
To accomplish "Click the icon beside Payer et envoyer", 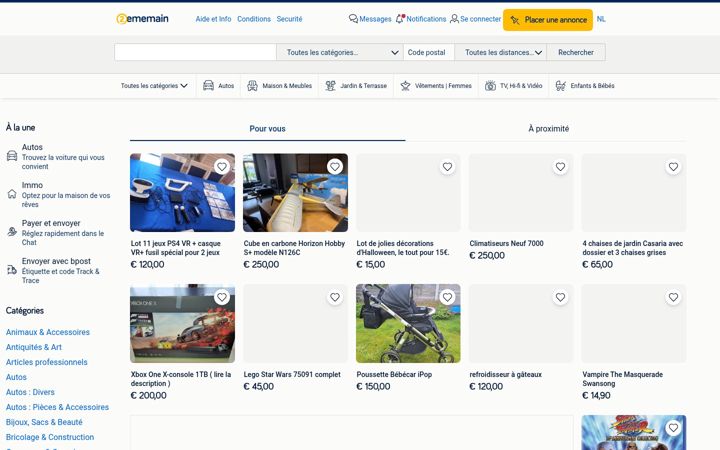I will (12, 232).
